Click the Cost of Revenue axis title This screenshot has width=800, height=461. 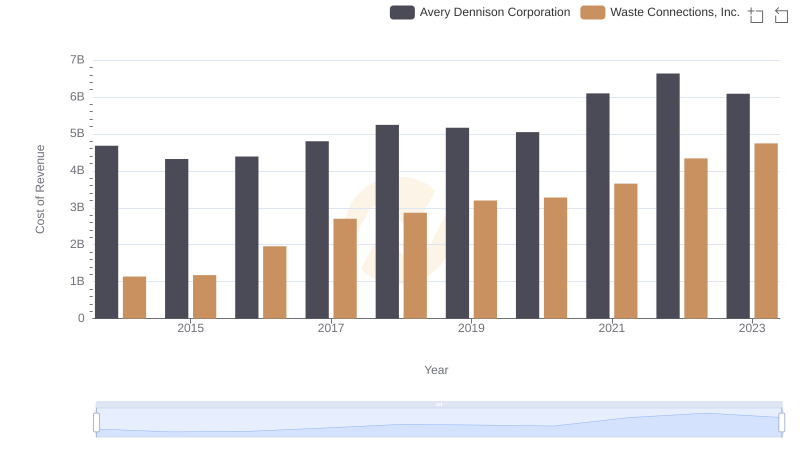pyautogui.click(x=41, y=189)
